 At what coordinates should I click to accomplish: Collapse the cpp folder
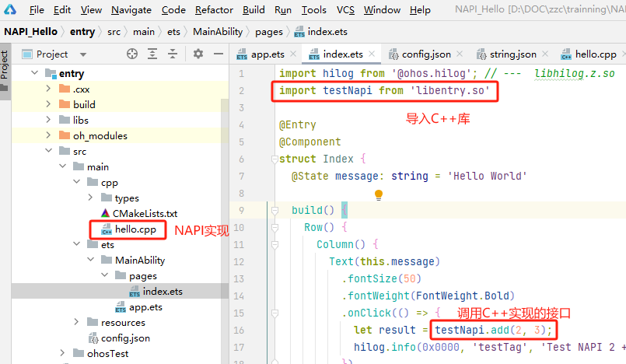[x=77, y=181]
